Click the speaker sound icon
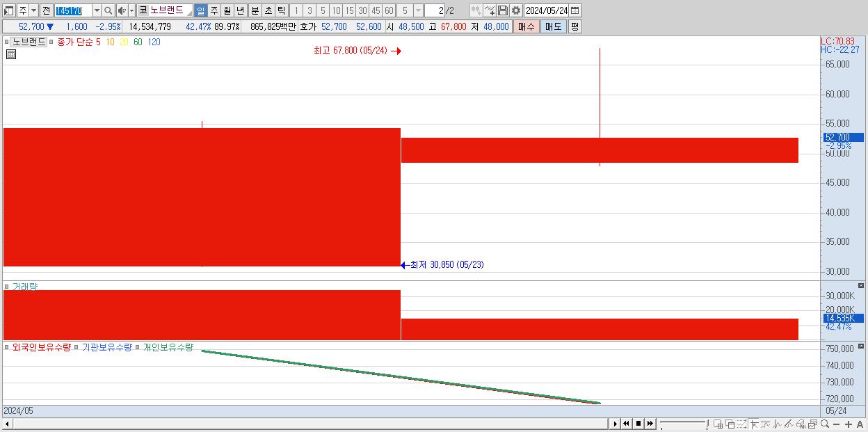Screen dimensions: 868x432 pyautogui.click(x=122, y=10)
